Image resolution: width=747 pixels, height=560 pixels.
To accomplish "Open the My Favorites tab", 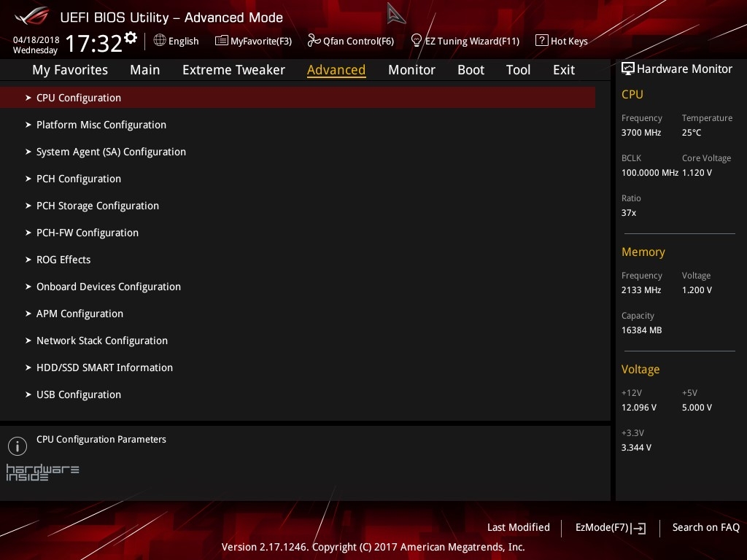I will click(70, 70).
